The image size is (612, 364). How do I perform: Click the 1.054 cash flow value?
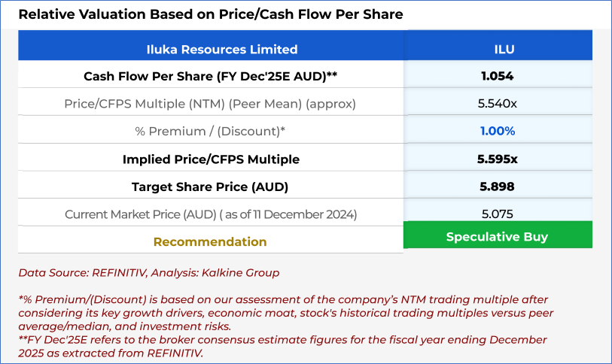pyautogui.click(x=497, y=76)
